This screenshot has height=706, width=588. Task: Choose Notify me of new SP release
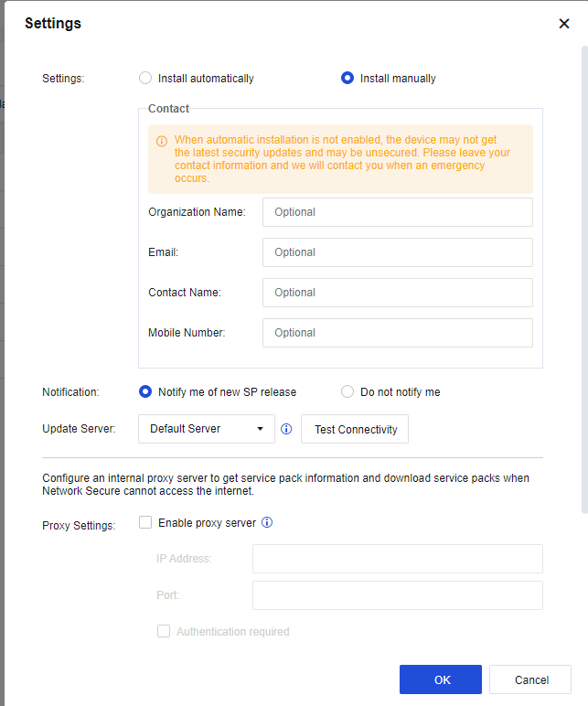145,392
